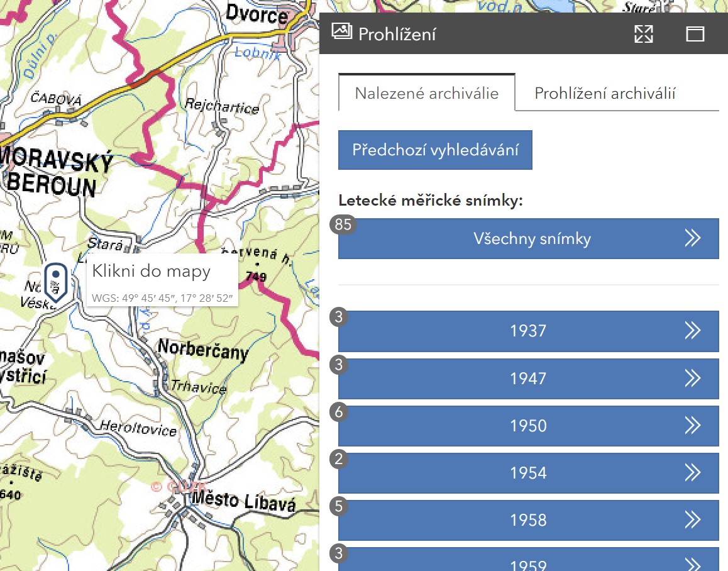The width and height of the screenshot is (728, 571).
Task: Click the count badge 5 beside 1958
Action: pyautogui.click(x=339, y=506)
